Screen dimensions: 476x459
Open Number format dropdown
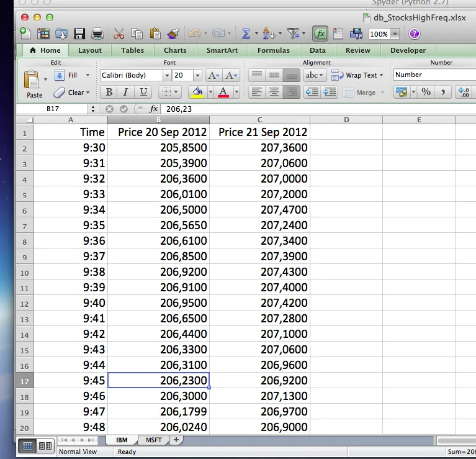coord(434,75)
